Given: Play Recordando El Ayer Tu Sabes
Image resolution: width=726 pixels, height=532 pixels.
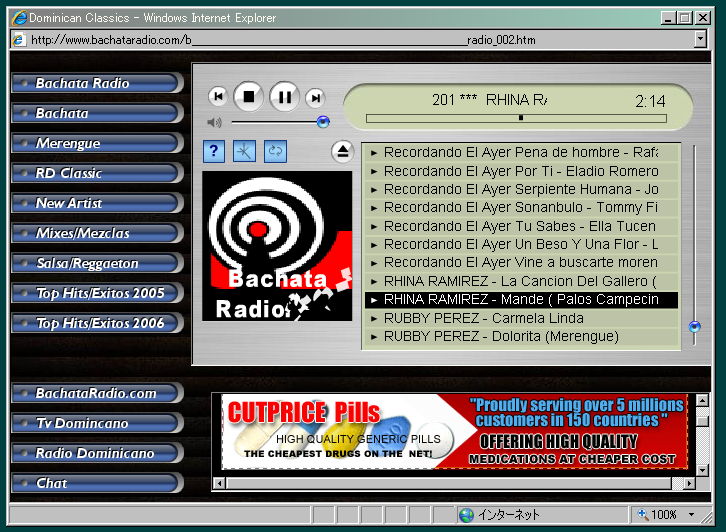Looking at the screenshot, I should coord(521,226).
